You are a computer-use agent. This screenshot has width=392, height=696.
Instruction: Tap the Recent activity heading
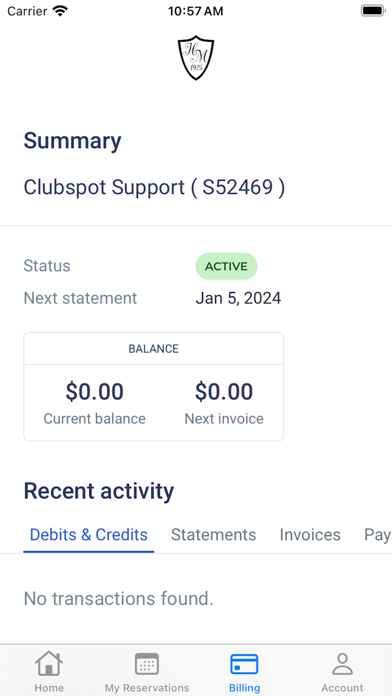click(99, 491)
